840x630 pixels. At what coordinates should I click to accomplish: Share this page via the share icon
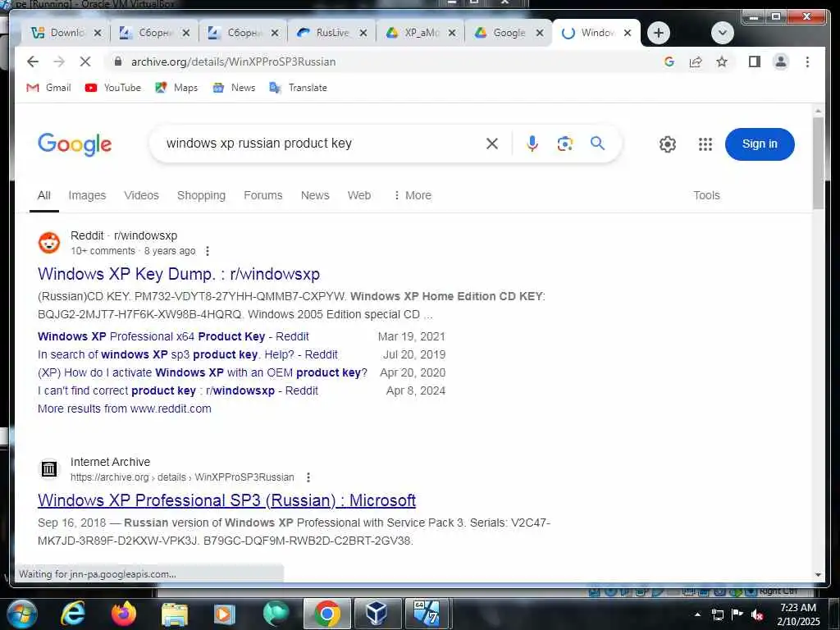[696, 62]
